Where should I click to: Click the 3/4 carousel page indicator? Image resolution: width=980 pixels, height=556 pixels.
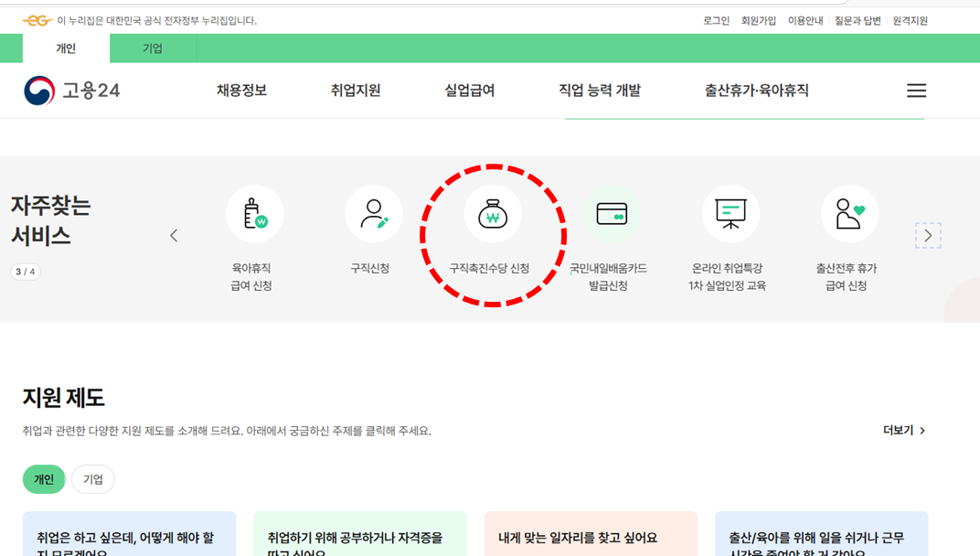(26, 272)
